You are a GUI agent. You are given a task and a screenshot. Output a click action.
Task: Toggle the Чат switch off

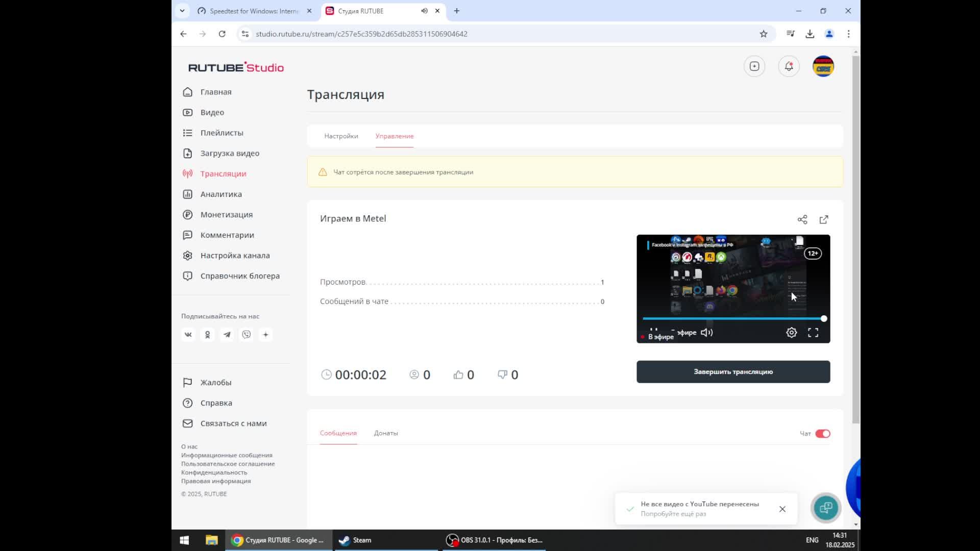822,434
